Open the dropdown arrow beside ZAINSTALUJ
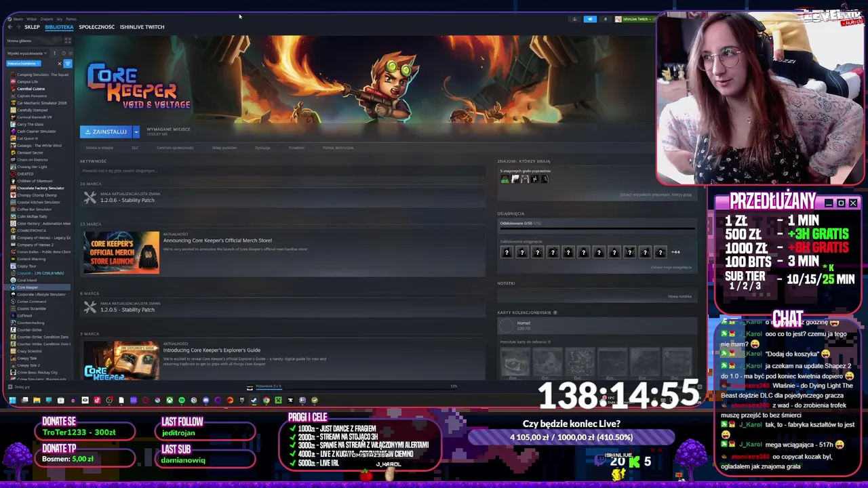Viewport: 868px width, 488px height. (x=136, y=131)
